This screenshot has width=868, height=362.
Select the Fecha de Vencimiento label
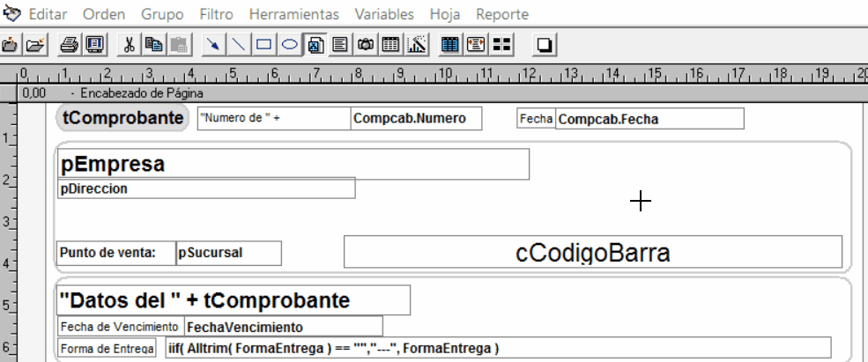(x=121, y=327)
